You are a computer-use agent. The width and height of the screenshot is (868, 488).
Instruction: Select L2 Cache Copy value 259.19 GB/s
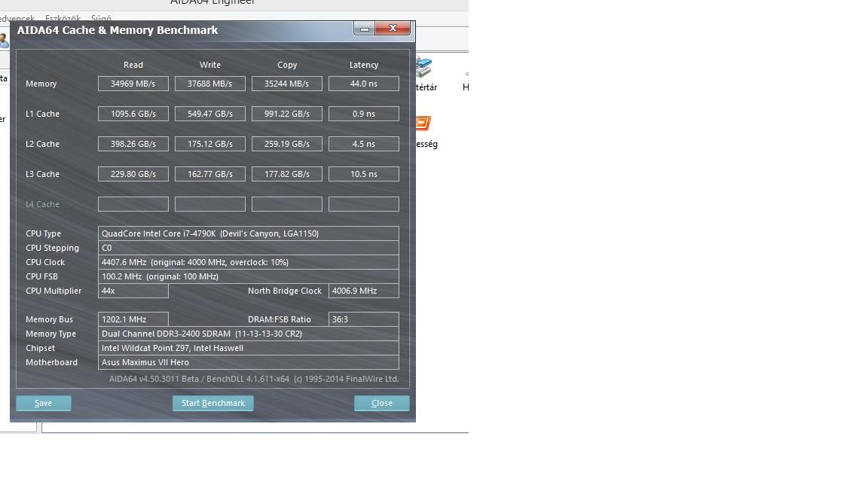coord(287,144)
